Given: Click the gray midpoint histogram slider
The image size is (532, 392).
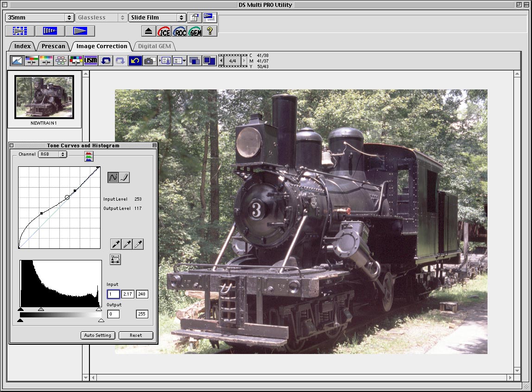Looking at the screenshot, I should tap(41, 309).
